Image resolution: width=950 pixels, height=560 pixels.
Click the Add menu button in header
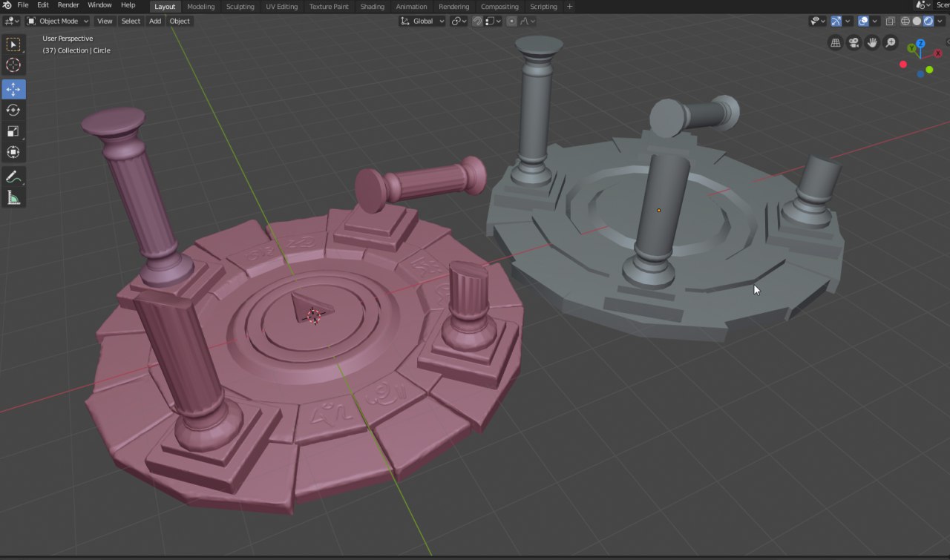point(154,21)
